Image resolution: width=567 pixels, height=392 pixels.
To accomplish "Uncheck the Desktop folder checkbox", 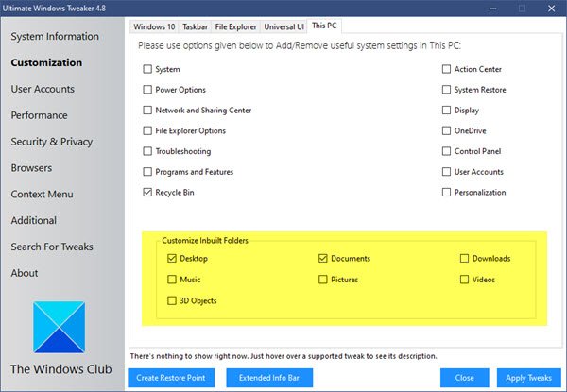I will click(172, 258).
